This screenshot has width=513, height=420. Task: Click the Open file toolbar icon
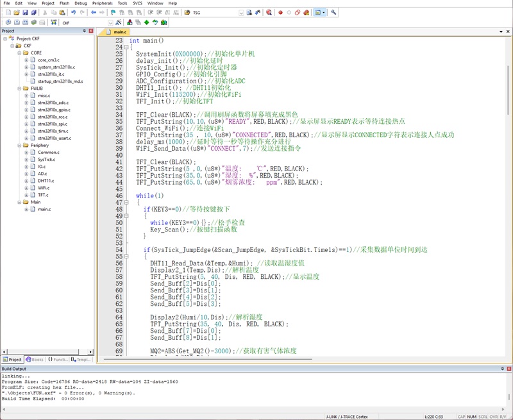pyautogui.click(x=17, y=12)
